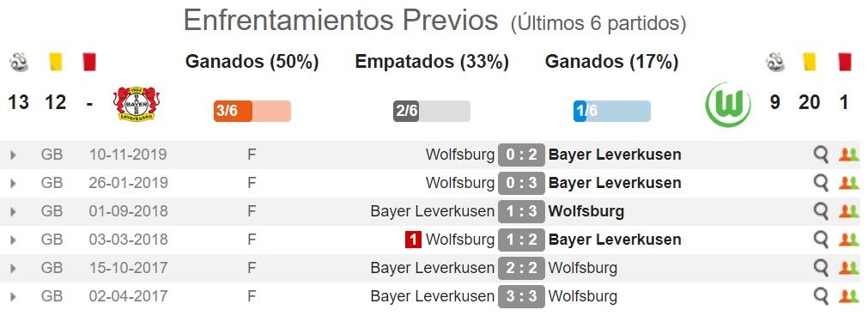Click the red card icon above Wolfsburg stats
The height and width of the screenshot is (316, 868).
pos(845,62)
